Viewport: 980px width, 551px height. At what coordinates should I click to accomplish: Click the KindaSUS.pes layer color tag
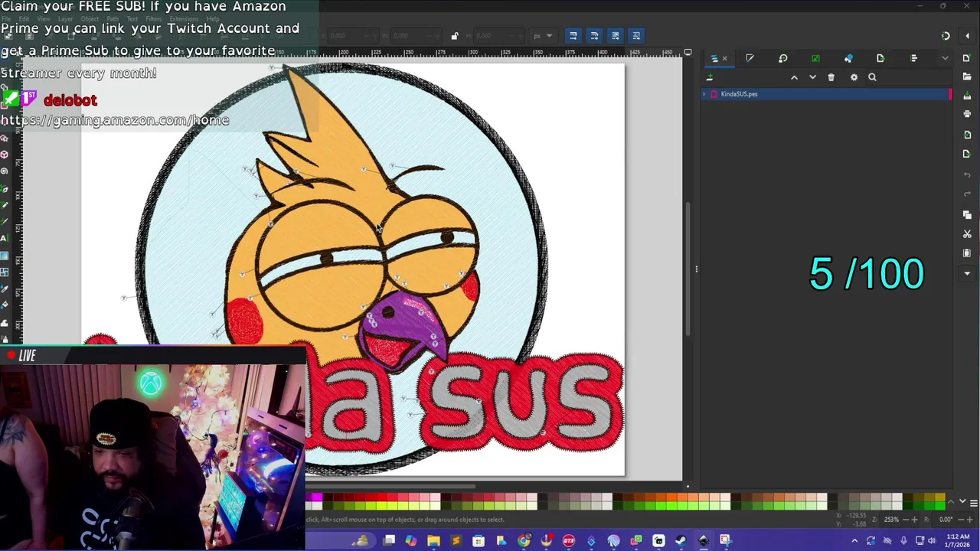(950, 94)
